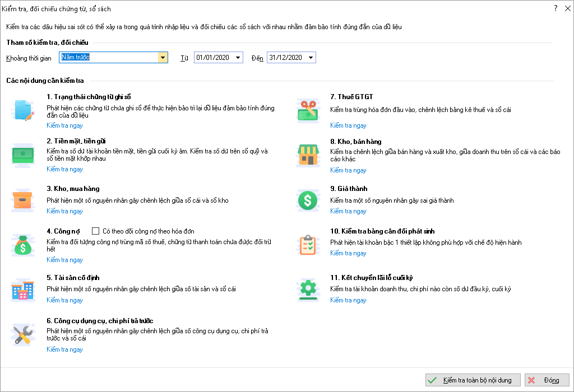Click the scissors-and-cash icon for Thuế GTGT

tap(308, 110)
